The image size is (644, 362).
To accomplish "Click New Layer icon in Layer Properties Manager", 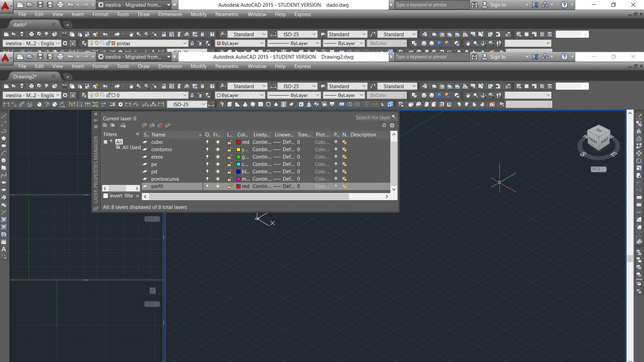I will (144, 125).
